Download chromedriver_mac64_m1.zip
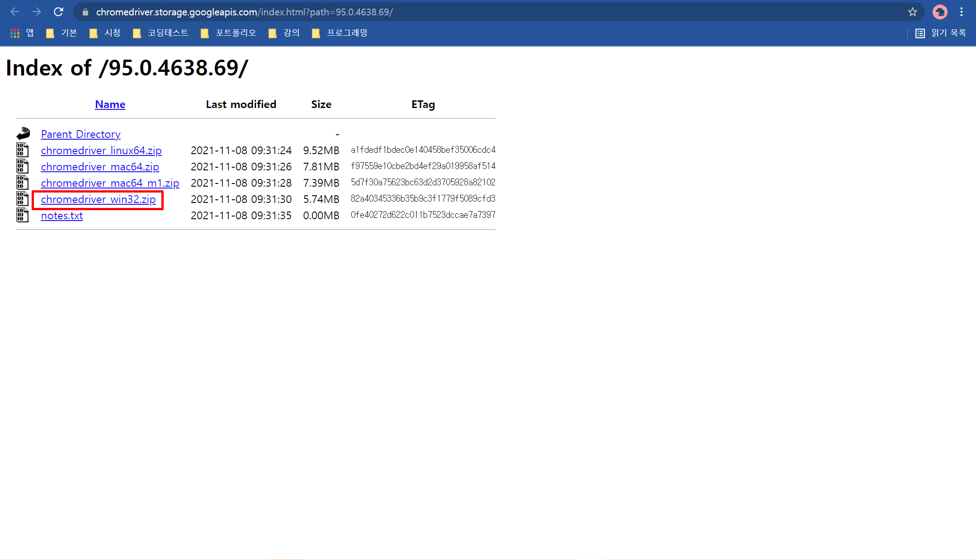Viewport: 976px width, 560px height. (110, 183)
